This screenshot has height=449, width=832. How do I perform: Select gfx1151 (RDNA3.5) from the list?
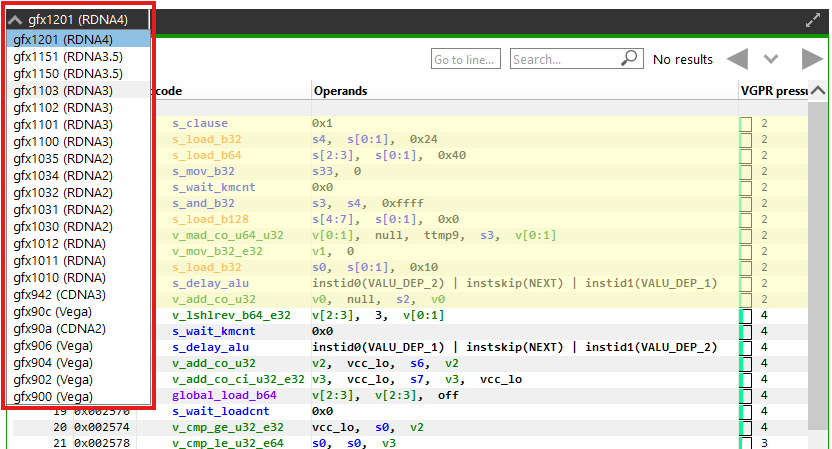pos(68,56)
